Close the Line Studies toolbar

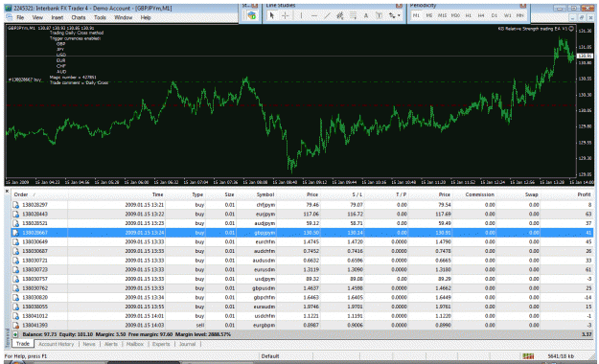(400, 6)
